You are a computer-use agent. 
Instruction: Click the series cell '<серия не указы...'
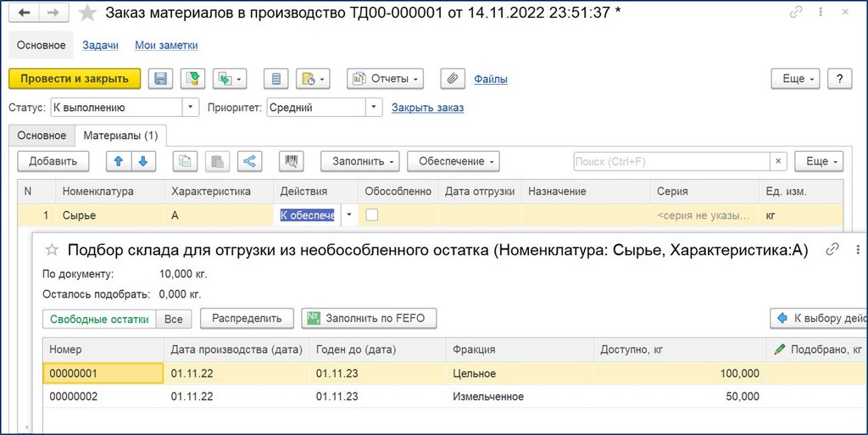704,215
